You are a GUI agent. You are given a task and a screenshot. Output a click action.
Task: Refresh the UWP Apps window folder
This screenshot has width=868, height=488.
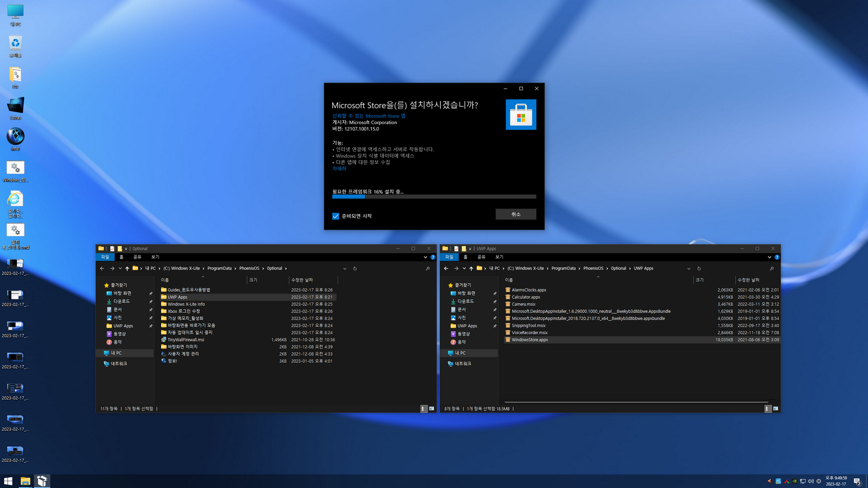point(699,269)
